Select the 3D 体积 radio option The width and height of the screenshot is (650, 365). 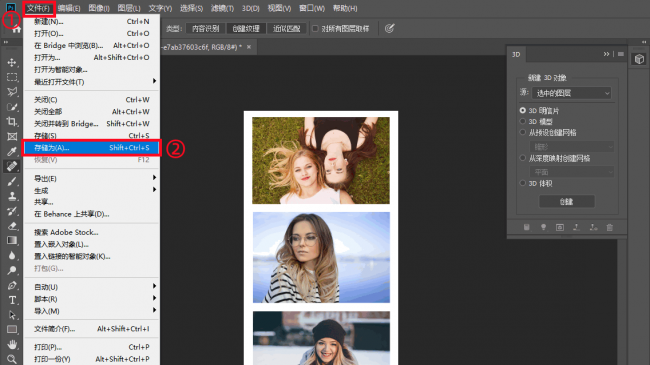point(523,183)
